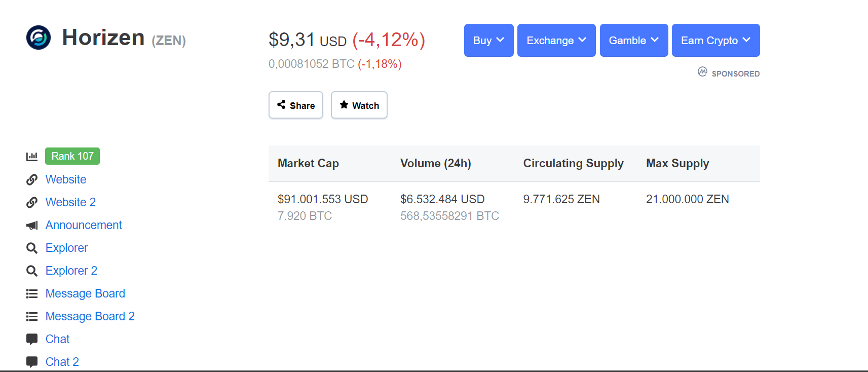Go to Message Board 2
Screen dimensions: 868x372
point(90,316)
